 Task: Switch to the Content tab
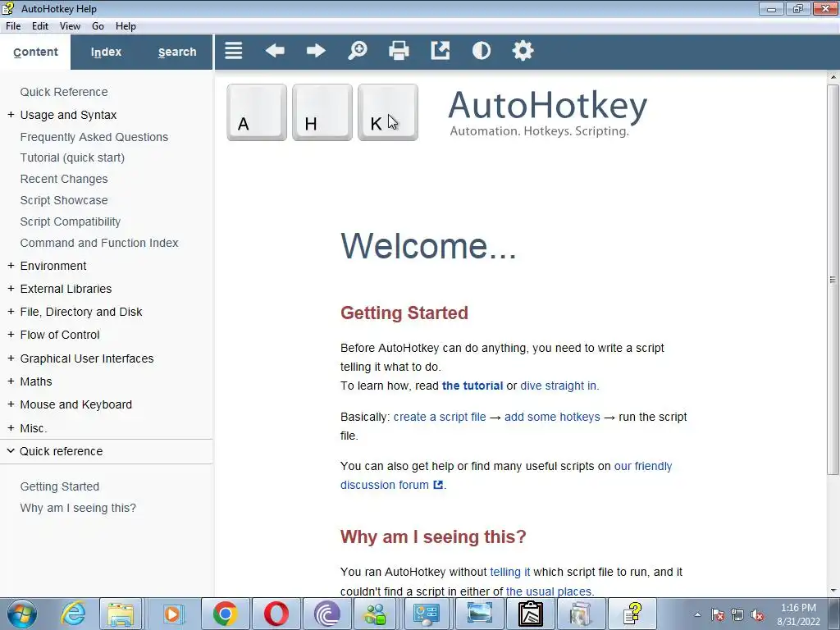tap(35, 52)
